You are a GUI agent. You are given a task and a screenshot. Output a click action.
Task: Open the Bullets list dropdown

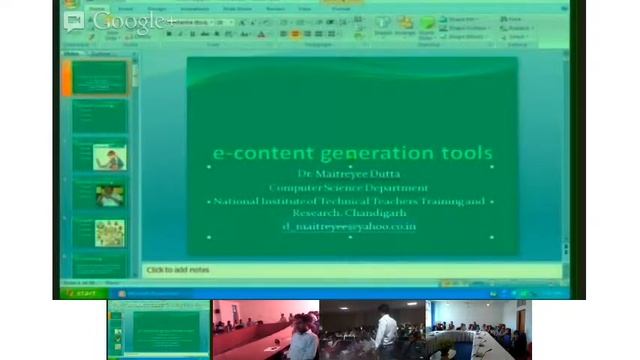(x=284, y=22)
